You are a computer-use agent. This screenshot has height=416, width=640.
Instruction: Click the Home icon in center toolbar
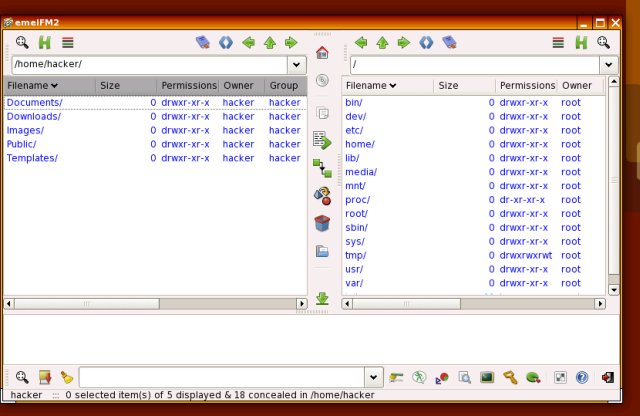coord(322,53)
